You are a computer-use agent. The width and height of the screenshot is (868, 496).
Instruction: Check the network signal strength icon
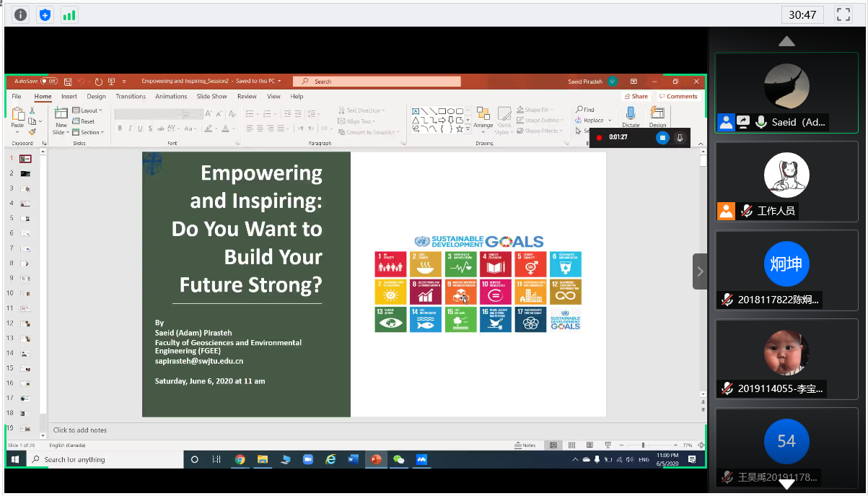tap(69, 14)
